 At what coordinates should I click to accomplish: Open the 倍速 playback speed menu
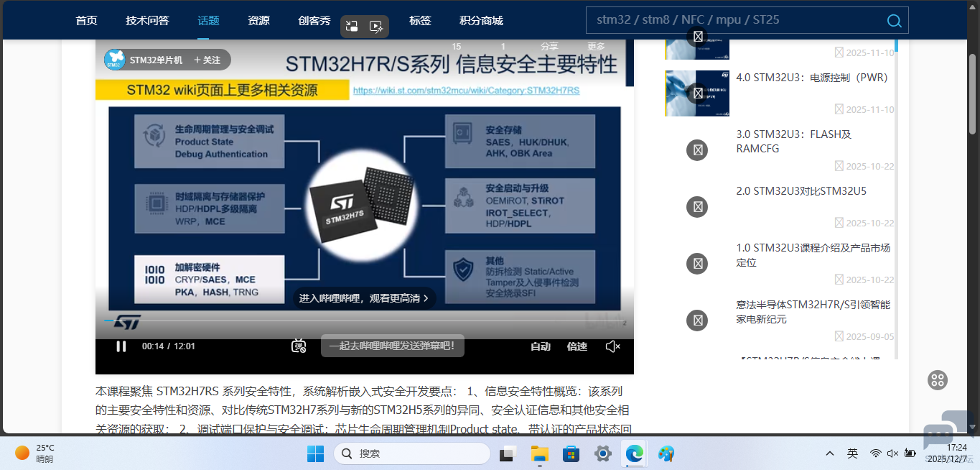pos(577,346)
